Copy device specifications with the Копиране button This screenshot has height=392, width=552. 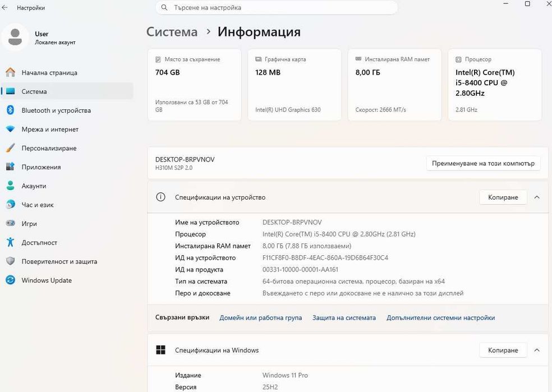point(503,197)
